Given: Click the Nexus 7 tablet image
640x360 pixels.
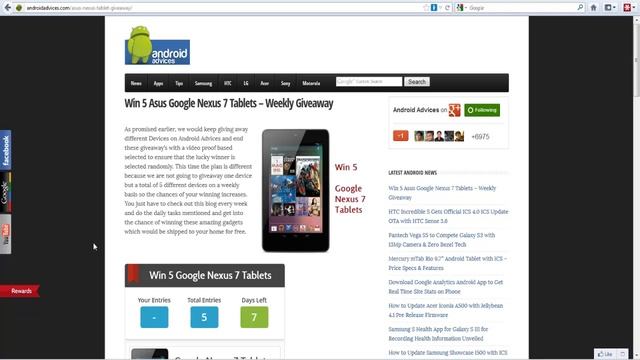Looking at the screenshot, I should click(x=296, y=190).
